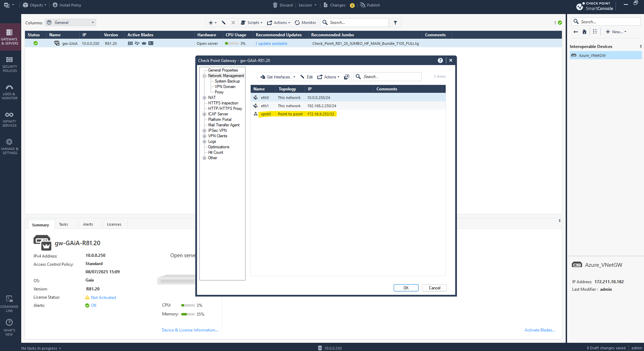
Task: Open the Command Line tool
Action: pos(10,304)
